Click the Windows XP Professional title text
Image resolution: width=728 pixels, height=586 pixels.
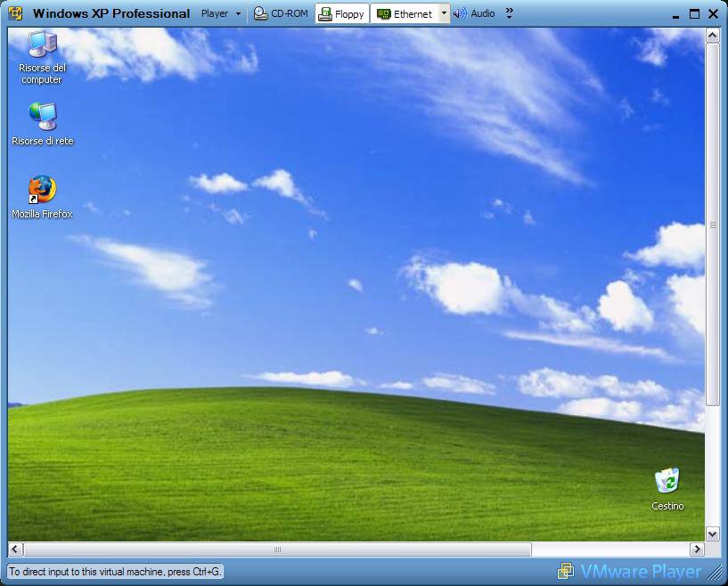point(111,13)
